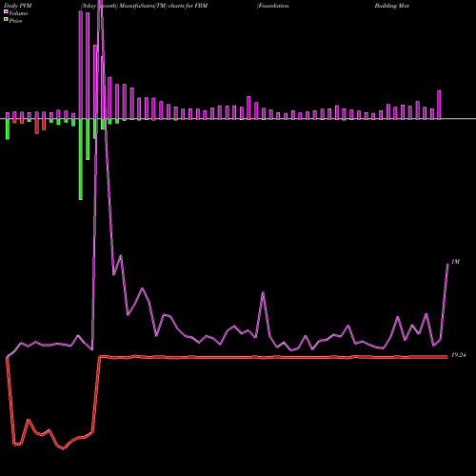The height and width of the screenshot is (476, 476).
Task: Click the Volume legend label
Action: pyautogui.click(x=18, y=13)
